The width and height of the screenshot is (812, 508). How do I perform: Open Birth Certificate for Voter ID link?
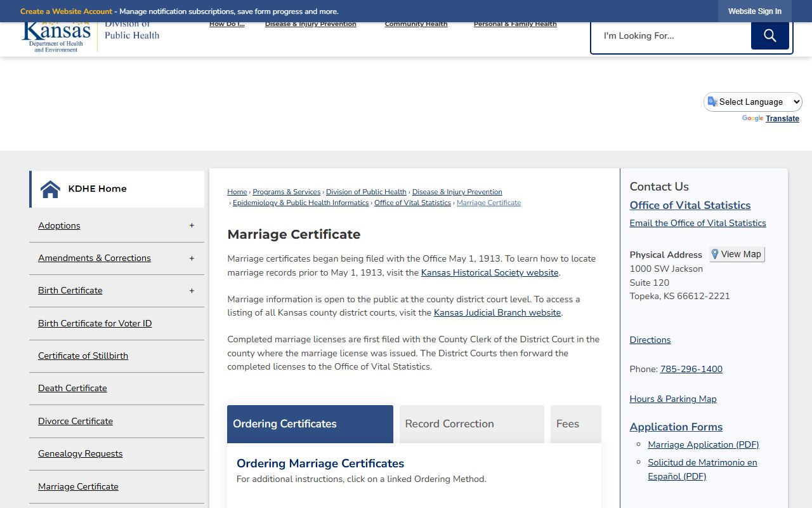tap(95, 323)
